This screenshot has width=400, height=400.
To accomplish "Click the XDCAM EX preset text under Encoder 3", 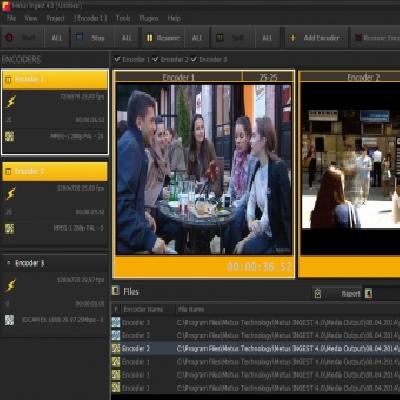I will [x=63, y=320].
